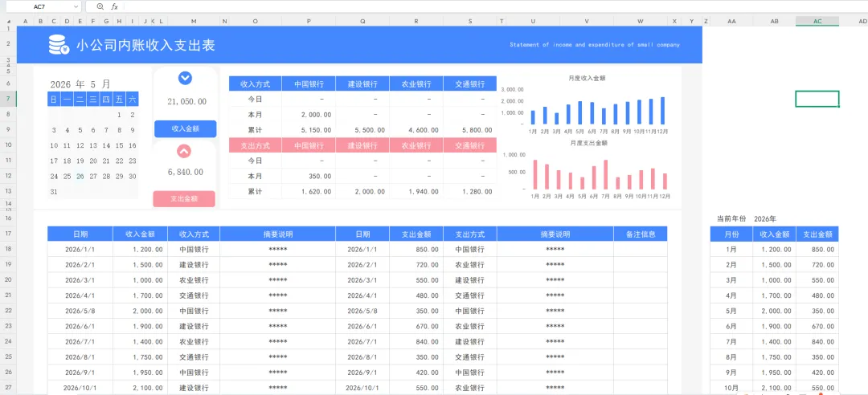Click the select-all corner triangle

click(x=9, y=21)
